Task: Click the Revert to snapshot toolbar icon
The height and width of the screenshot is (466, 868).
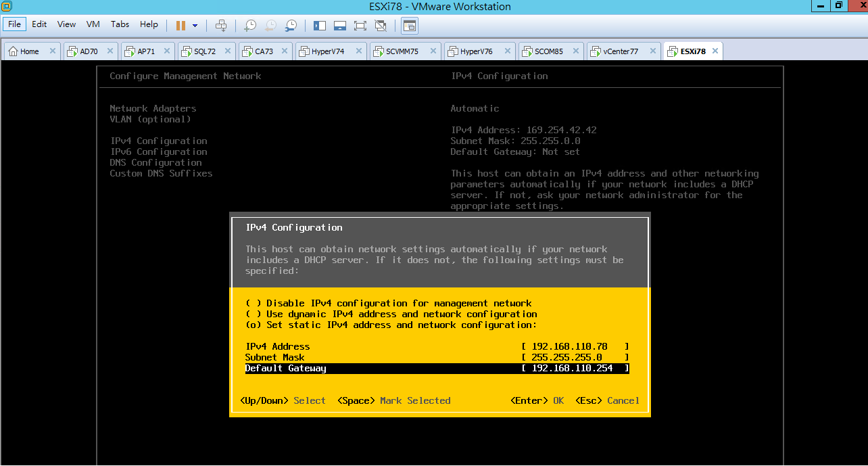Action: pyautogui.click(x=270, y=26)
